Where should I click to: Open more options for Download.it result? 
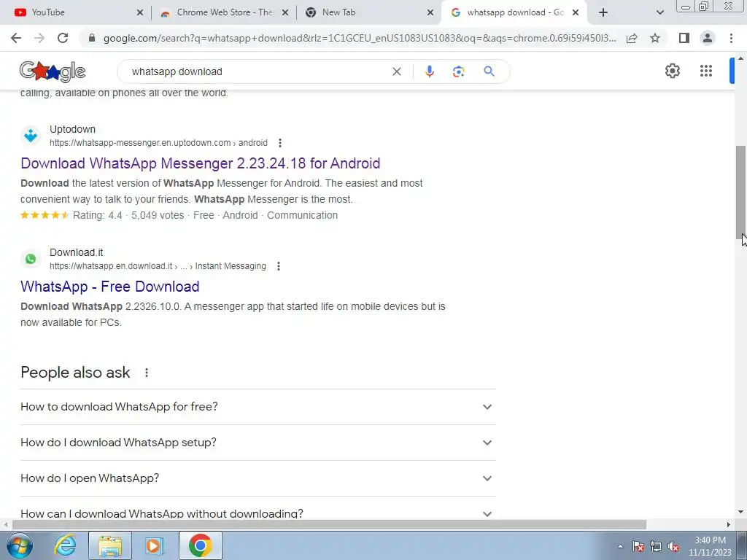[279, 266]
